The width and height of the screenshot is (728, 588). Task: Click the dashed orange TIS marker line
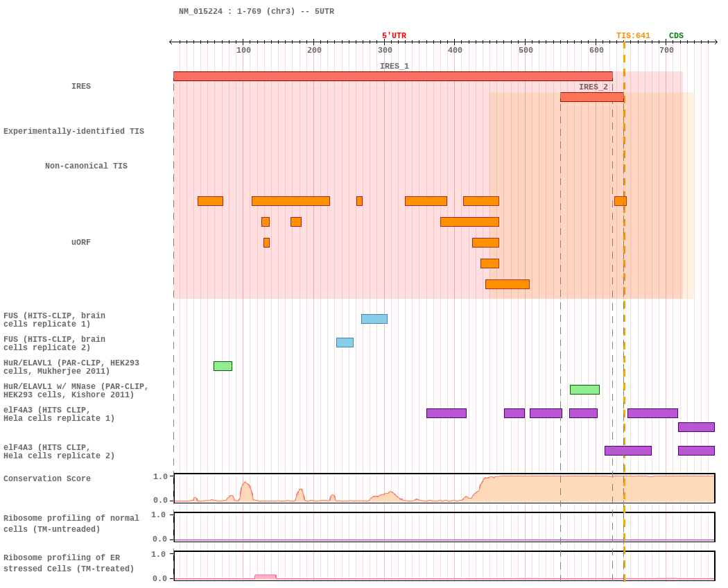point(624,311)
